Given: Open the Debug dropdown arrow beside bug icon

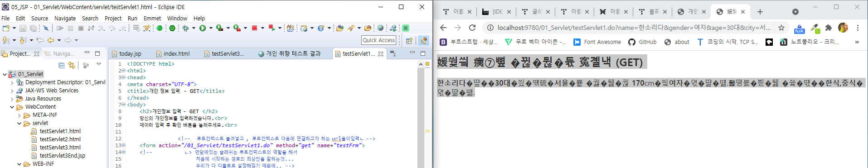Looking at the screenshot, I should pyautogui.click(x=194, y=28).
